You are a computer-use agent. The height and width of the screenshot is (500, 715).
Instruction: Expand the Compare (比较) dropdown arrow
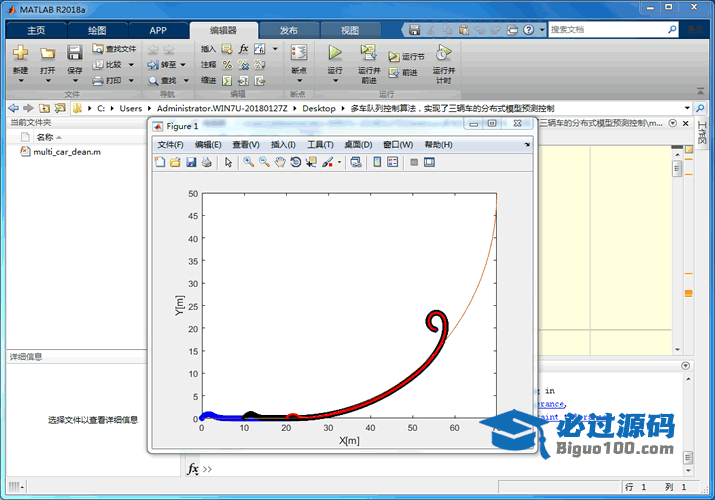(131, 65)
